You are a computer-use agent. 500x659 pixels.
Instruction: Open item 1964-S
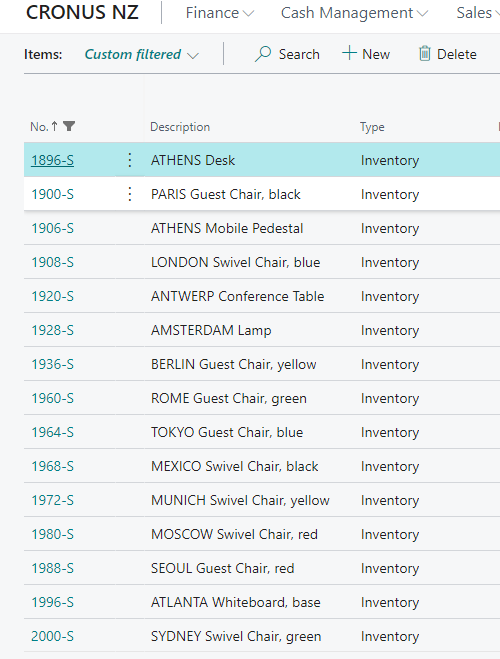[53, 432]
